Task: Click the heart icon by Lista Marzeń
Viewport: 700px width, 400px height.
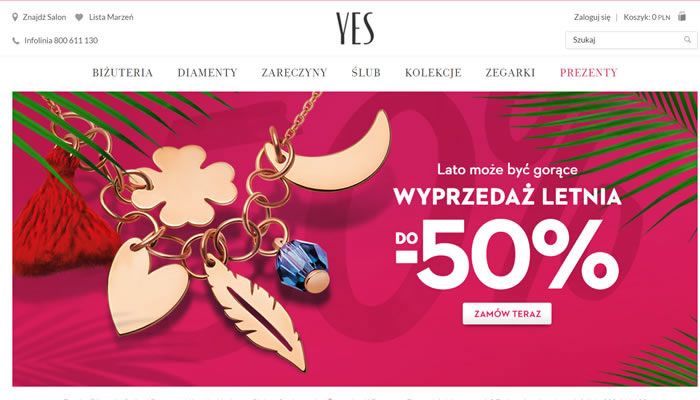Action: click(x=79, y=17)
